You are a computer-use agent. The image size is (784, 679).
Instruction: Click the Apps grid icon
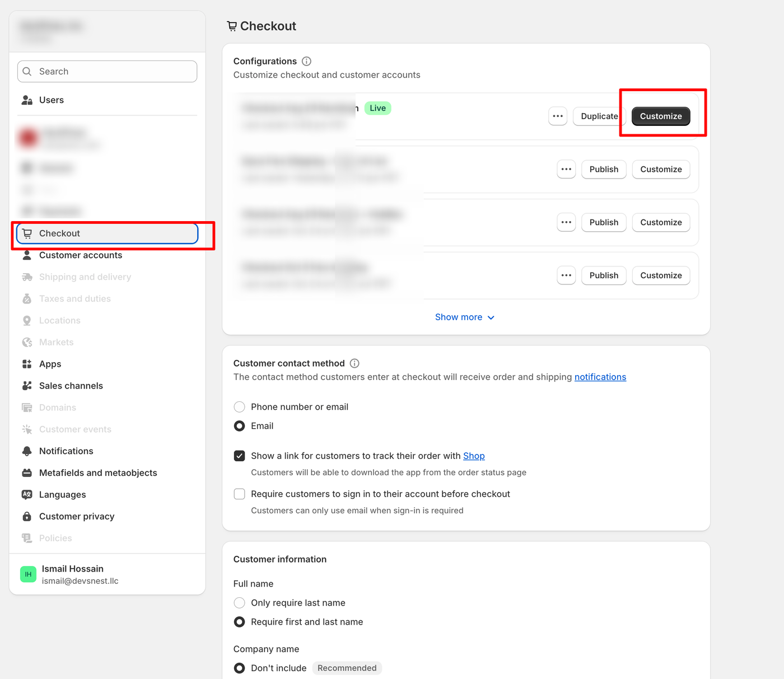pos(27,364)
